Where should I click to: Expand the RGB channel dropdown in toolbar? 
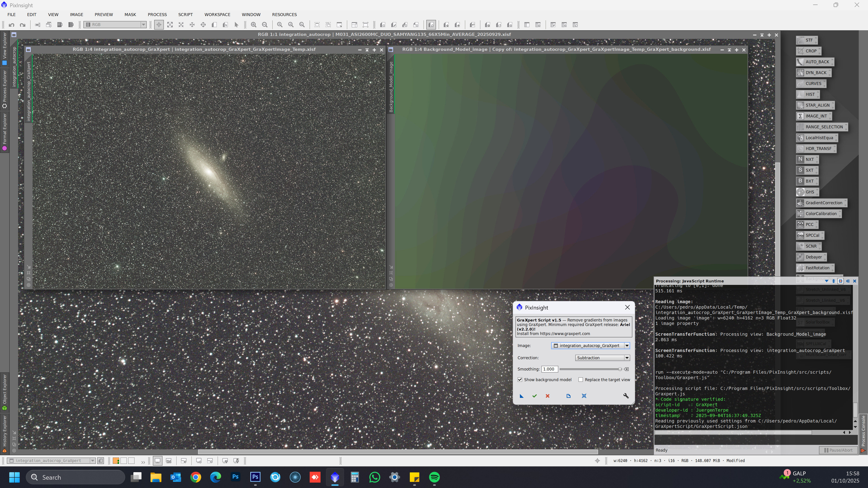pos(143,25)
